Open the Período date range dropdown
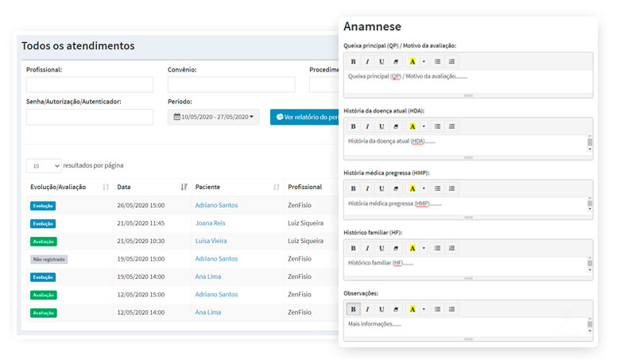The height and width of the screenshot is (364, 620). point(214,117)
